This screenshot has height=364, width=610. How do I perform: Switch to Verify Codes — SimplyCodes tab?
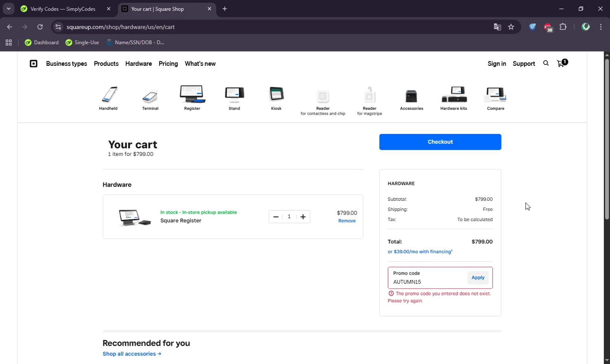(x=63, y=9)
